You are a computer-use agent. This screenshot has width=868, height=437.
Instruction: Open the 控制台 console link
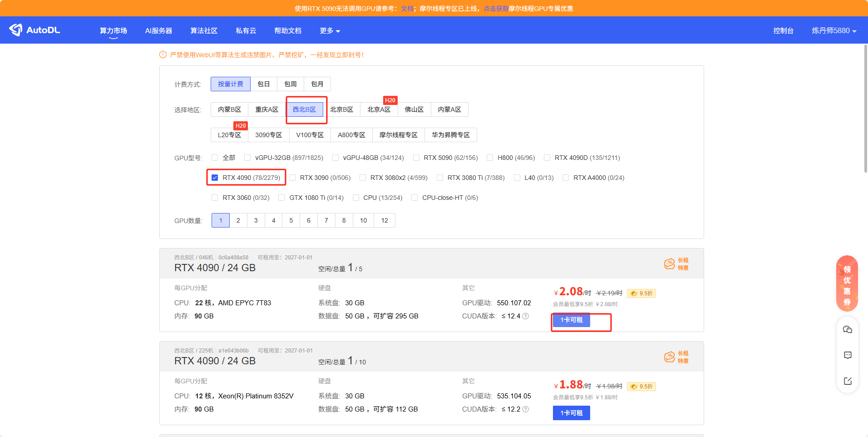(784, 30)
